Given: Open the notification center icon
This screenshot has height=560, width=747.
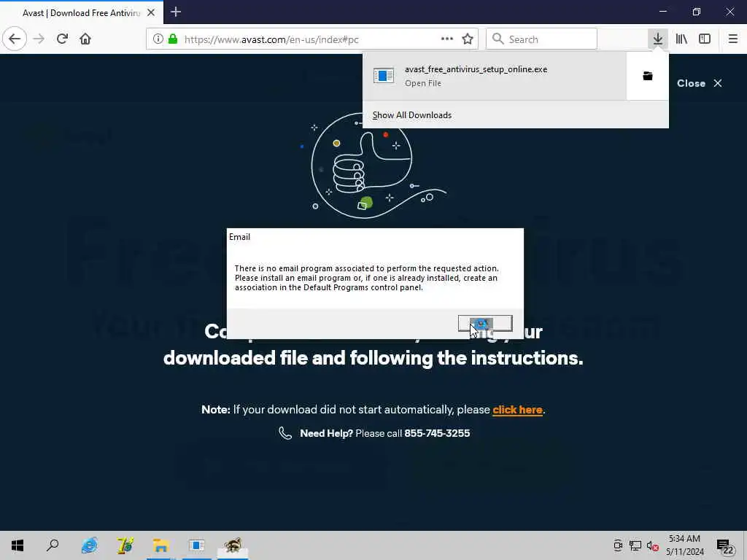Looking at the screenshot, I should (x=726, y=547).
